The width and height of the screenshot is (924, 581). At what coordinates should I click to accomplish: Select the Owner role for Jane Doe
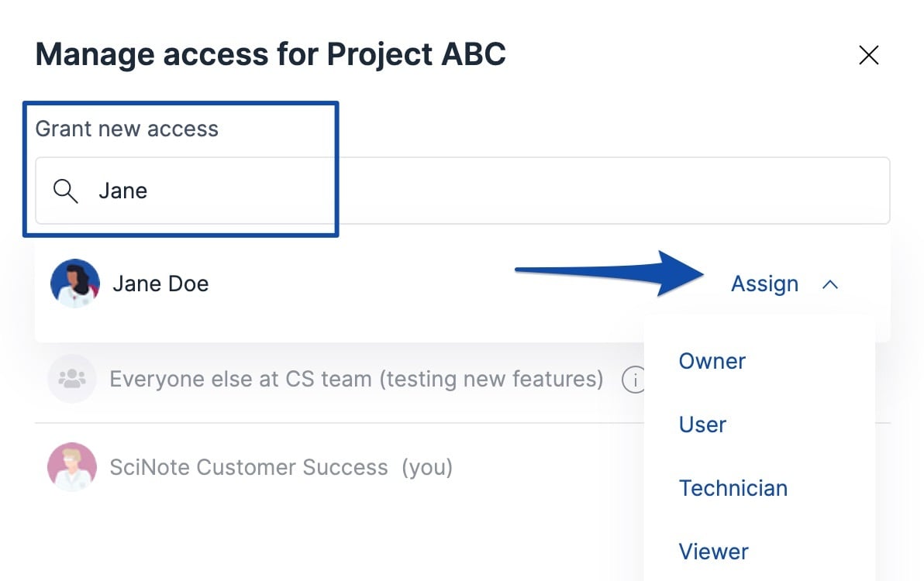[x=711, y=361]
